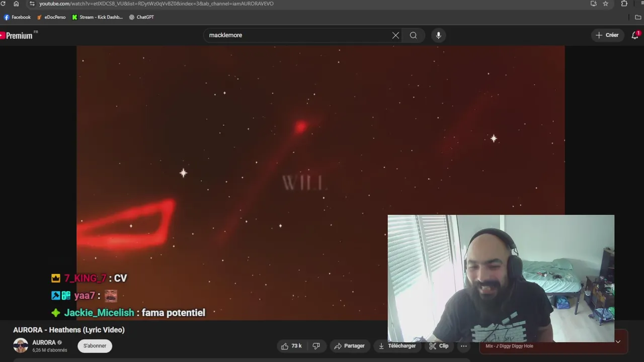The image size is (644, 362).
Task: Create a clip with Clip button
Action: [x=439, y=346]
